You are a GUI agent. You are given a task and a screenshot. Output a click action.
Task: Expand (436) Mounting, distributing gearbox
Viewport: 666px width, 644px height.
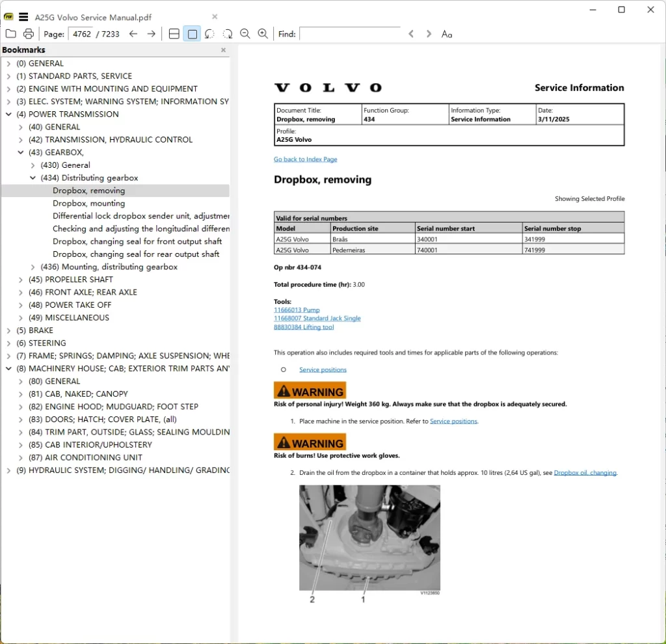coord(33,267)
